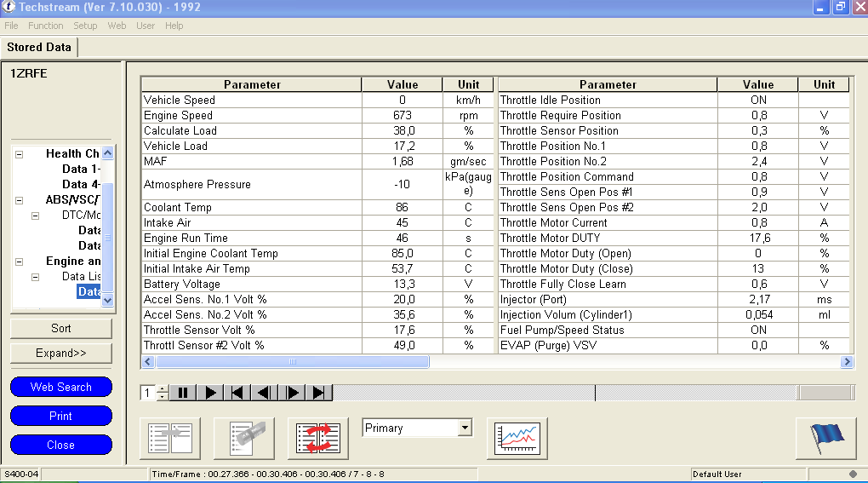
Task: Collapse the Engine tree node
Action: click(19, 262)
